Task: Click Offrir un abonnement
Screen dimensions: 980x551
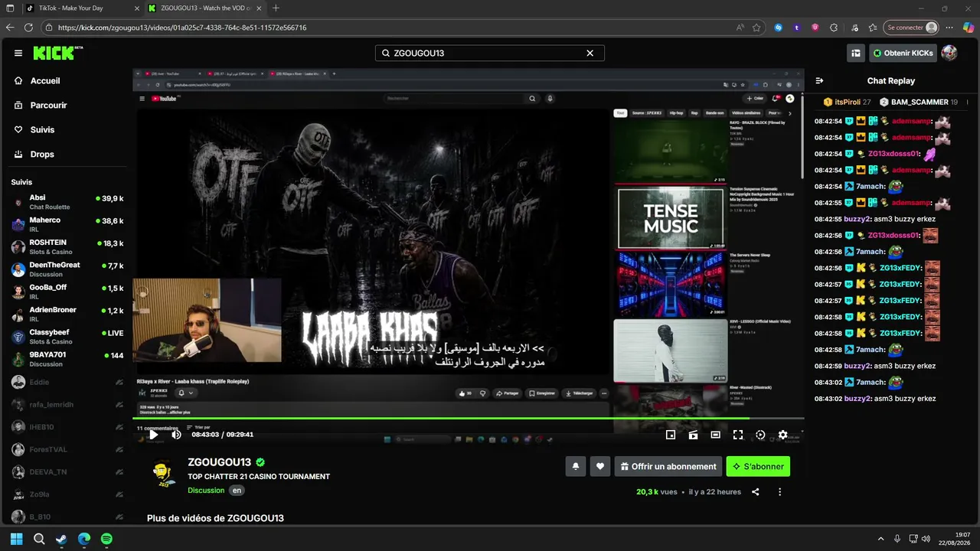Action: (668, 466)
